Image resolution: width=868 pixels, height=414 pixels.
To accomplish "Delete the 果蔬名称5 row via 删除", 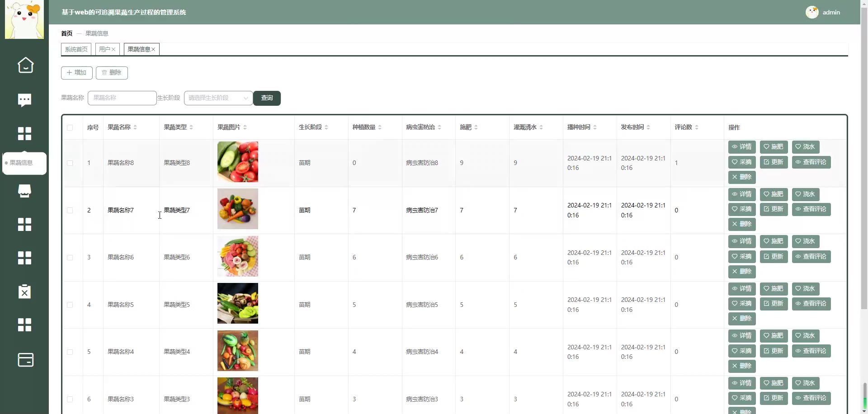I will click(x=742, y=319).
